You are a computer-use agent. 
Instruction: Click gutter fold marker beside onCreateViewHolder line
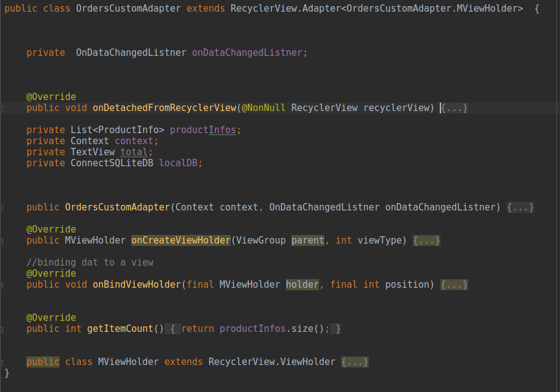[1, 241]
